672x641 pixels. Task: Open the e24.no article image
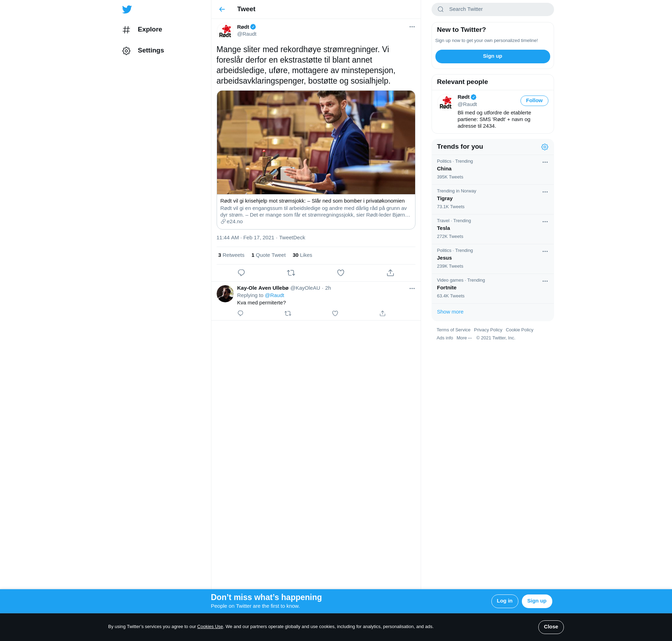pyautogui.click(x=316, y=142)
